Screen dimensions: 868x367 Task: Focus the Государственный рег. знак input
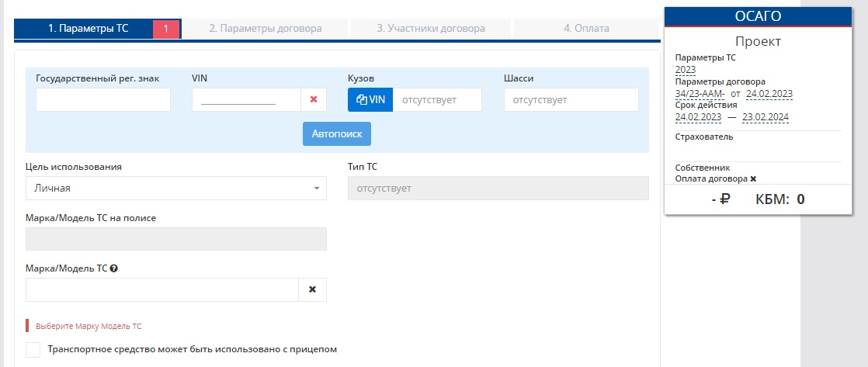(103, 99)
